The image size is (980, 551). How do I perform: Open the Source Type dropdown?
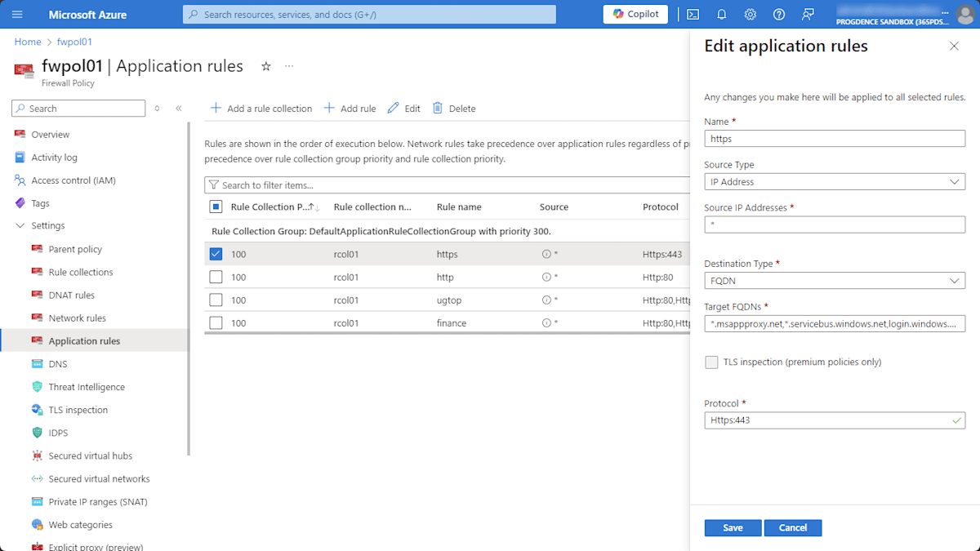click(835, 182)
